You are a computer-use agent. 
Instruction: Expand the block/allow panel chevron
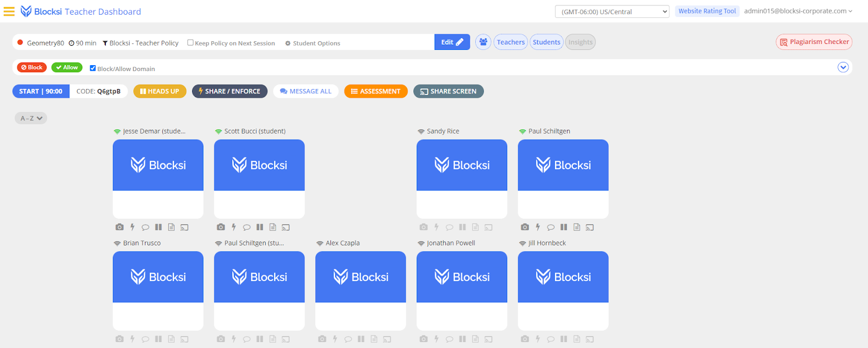coord(843,67)
